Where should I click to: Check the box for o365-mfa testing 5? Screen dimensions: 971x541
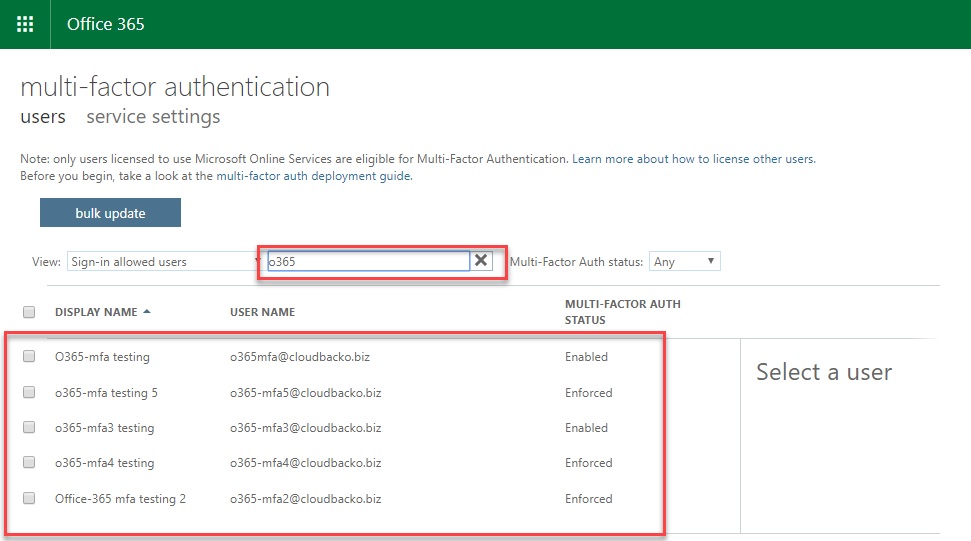29,392
